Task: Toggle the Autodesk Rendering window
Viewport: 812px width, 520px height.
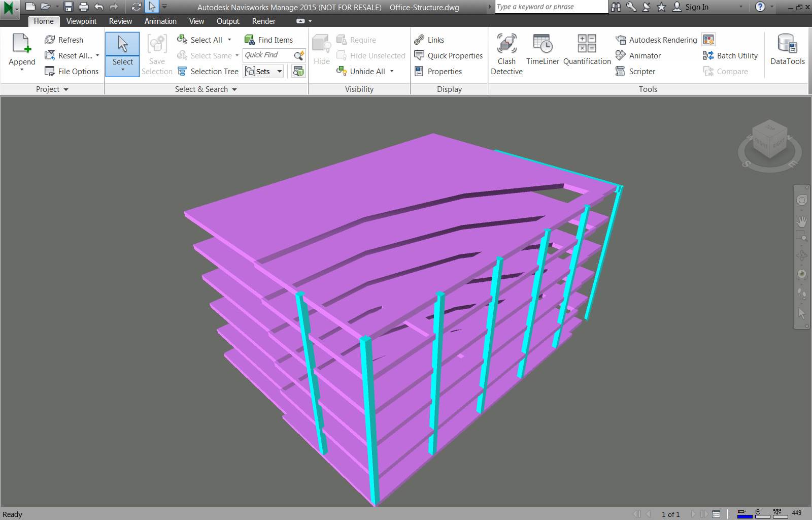Action: click(x=656, y=40)
